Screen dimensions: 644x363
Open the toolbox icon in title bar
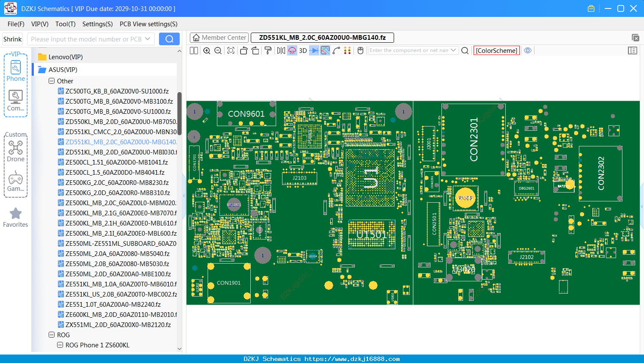point(591,8)
